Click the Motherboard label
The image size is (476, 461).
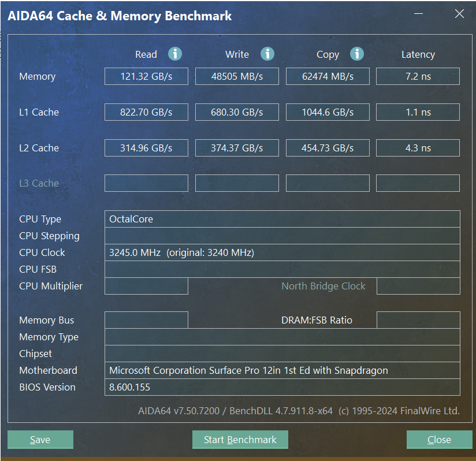(48, 370)
